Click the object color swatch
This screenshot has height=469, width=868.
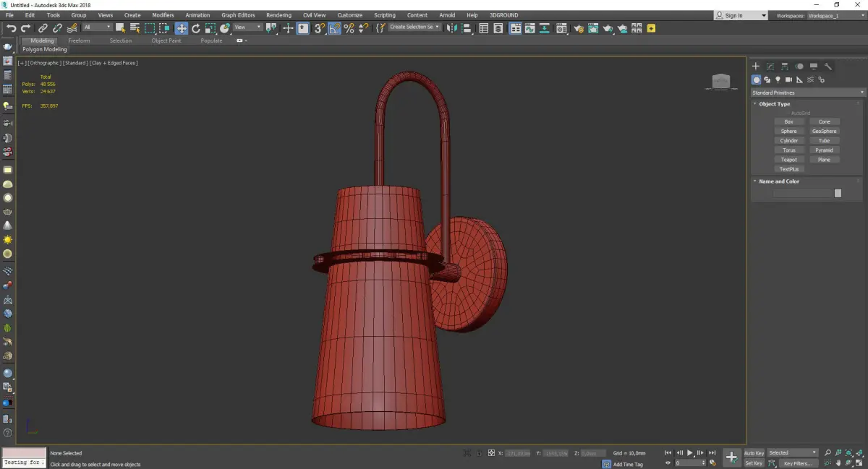point(838,193)
